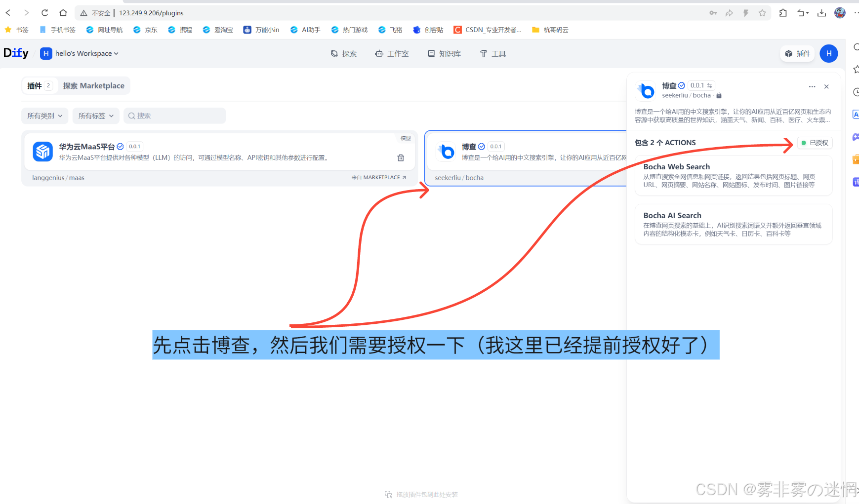Open the 创客贴 bookmark
This screenshot has height=504, width=859.
pos(428,30)
